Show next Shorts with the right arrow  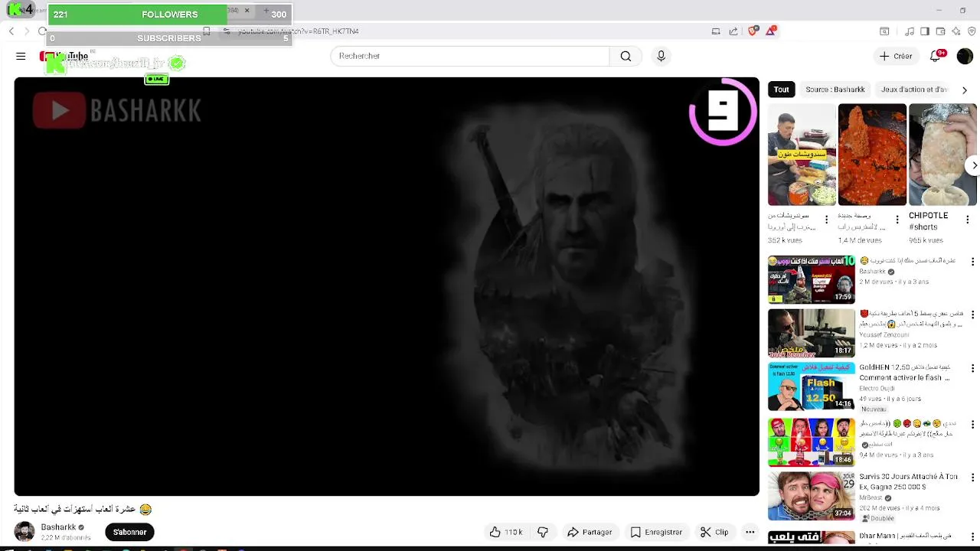(x=973, y=165)
